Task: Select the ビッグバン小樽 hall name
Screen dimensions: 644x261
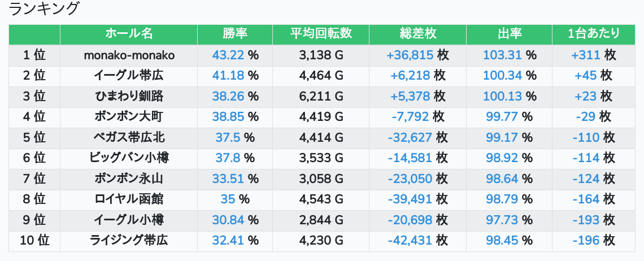Action: pyautogui.click(x=129, y=158)
